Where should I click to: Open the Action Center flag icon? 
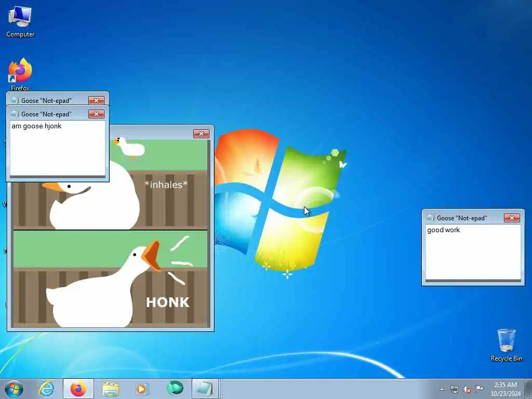(x=479, y=389)
